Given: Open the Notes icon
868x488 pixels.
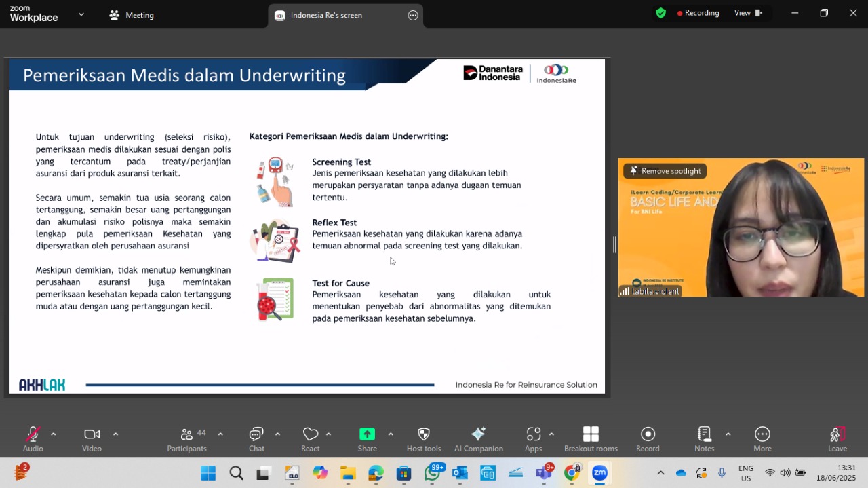Looking at the screenshot, I should pos(705,439).
